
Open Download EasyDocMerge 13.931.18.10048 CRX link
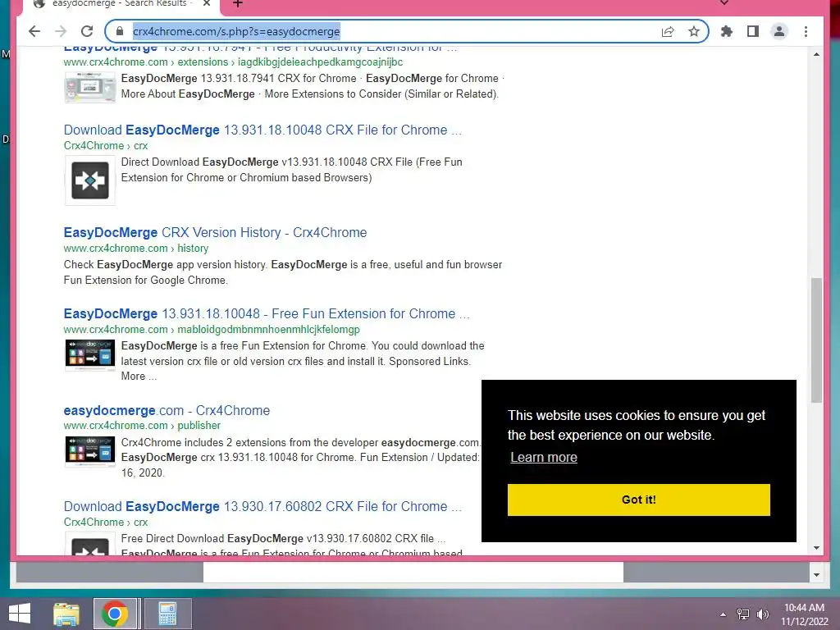pyautogui.click(x=262, y=130)
